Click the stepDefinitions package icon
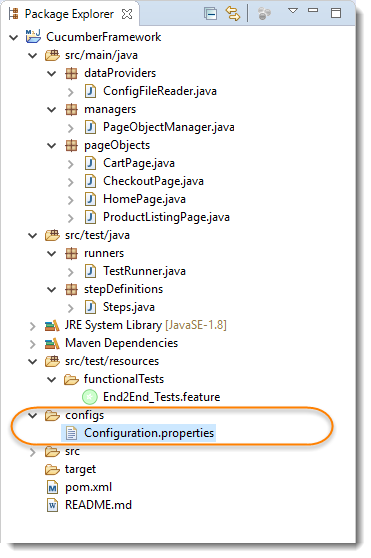The height and width of the screenshot is (558, 371). click(71, 289)
